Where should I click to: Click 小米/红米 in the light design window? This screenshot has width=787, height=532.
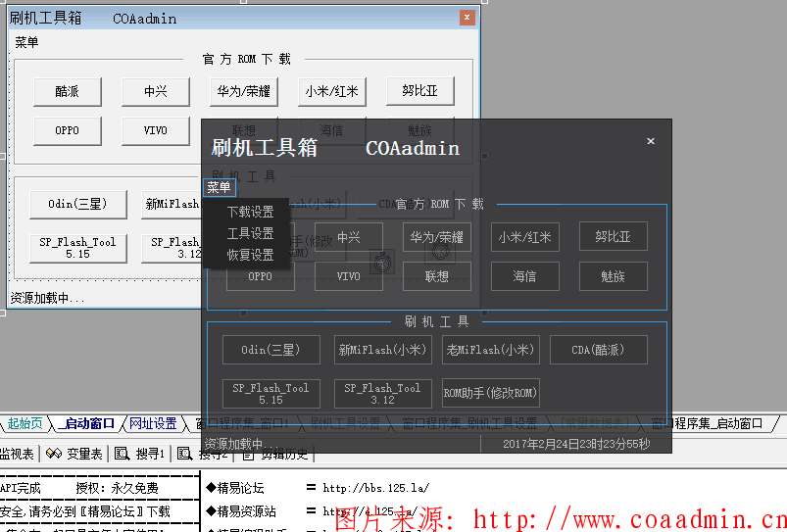pos(332,91)
